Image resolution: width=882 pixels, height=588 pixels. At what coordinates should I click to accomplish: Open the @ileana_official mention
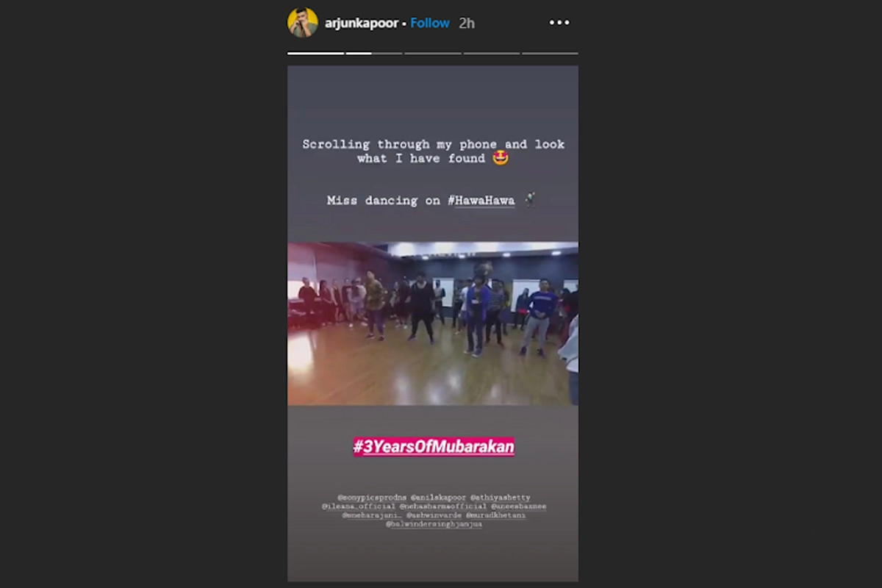tap(359, 506)
